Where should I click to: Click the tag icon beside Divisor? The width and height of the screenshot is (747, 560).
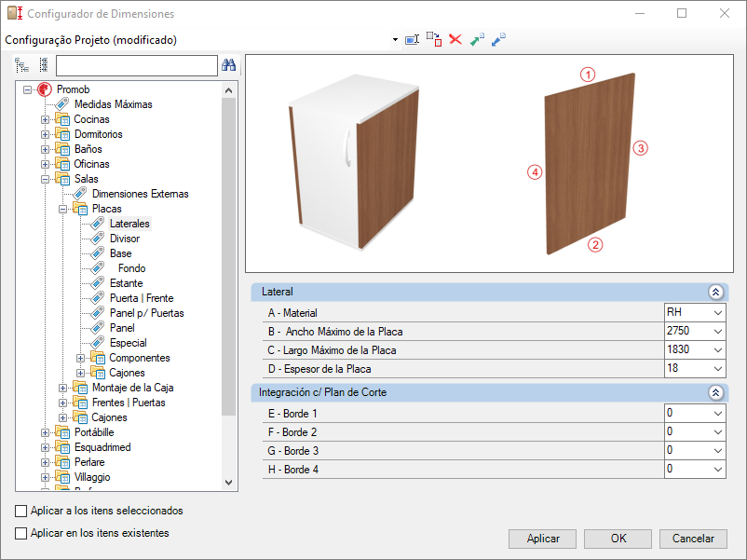[x=98, y=239]
